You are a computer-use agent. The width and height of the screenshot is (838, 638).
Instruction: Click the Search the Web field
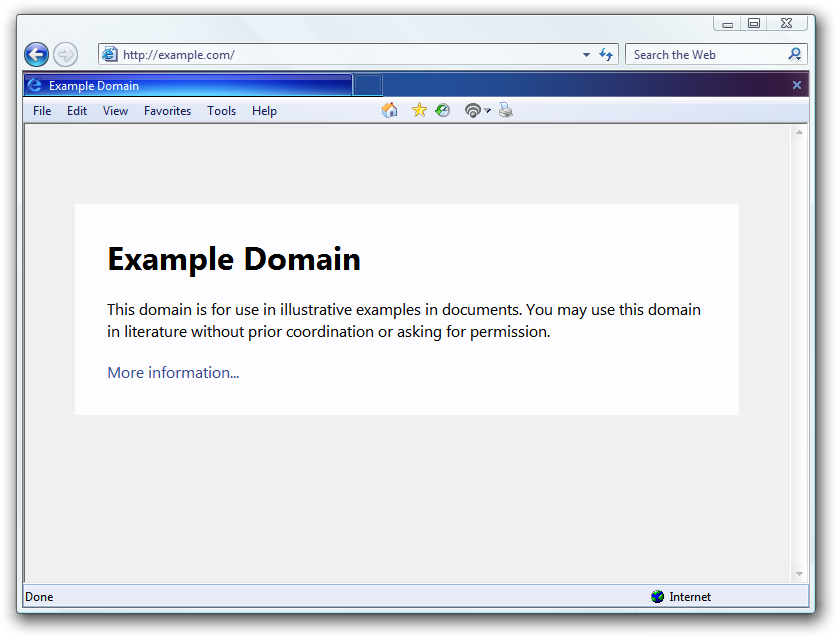point(706,55)
